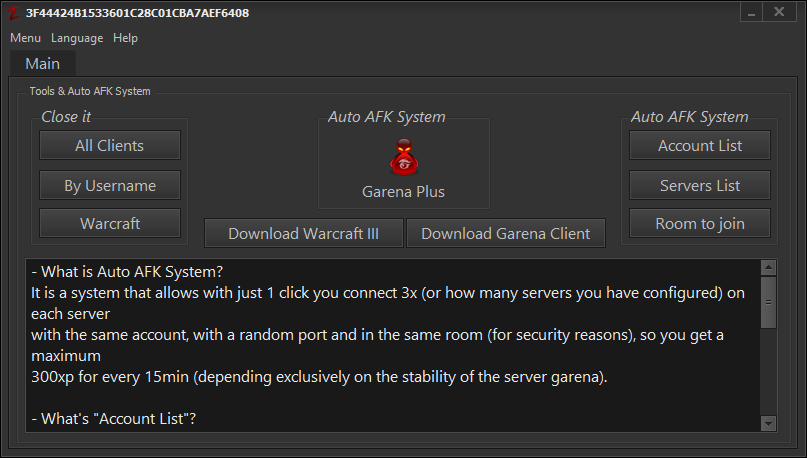Click the scrollbar down arrow
This screenshot has height=458, width=807.
(x=768, y=424)
